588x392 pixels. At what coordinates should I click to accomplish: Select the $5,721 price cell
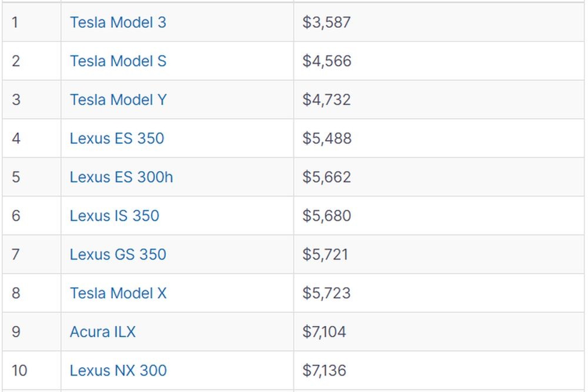point(439,255)
